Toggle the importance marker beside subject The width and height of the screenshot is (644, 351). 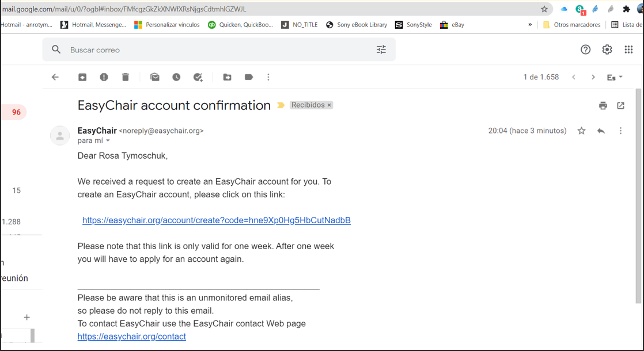(x=281, y=105)
